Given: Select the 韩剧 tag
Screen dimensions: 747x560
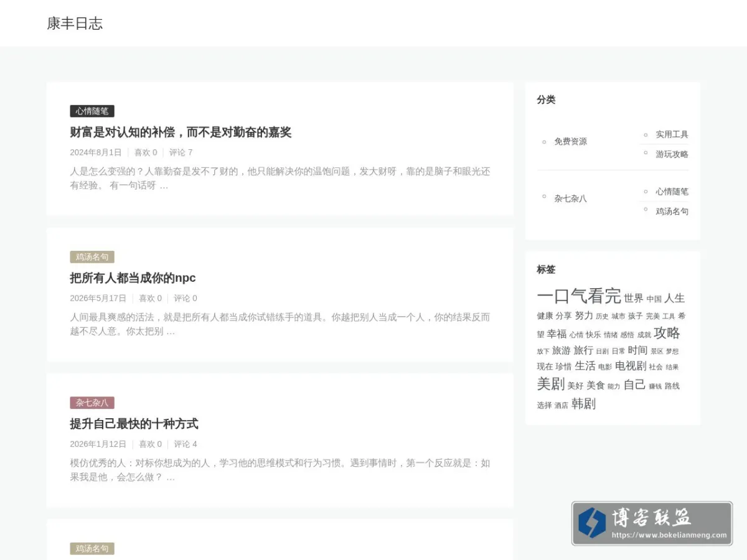Looking at the screenshot, I should point(583,404).
